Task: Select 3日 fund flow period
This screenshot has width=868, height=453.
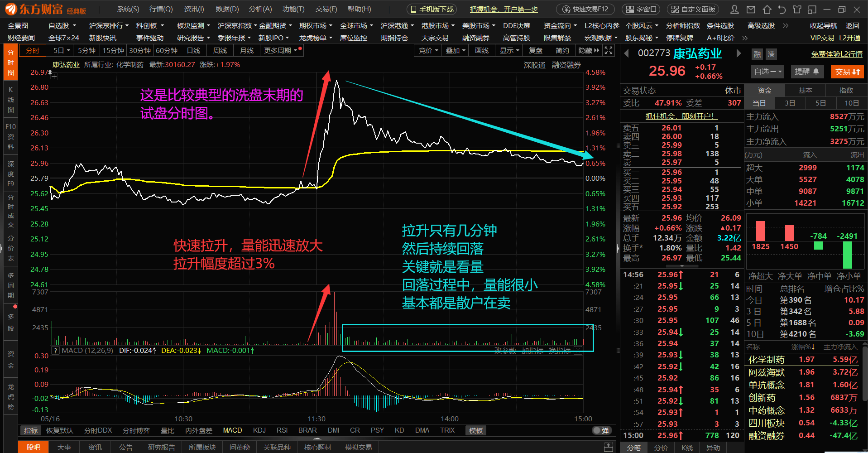Action: pyautogui.click(x=790, y=103)
